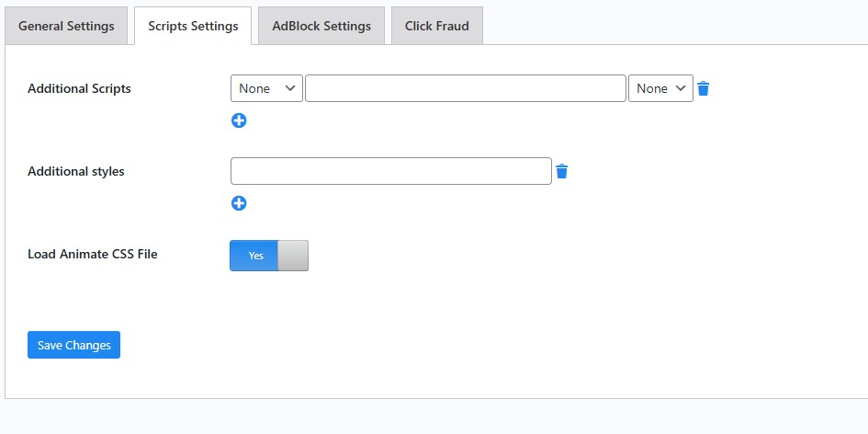
Task: Click the grey handle of the Yes switch
Action: coord(293,256)
